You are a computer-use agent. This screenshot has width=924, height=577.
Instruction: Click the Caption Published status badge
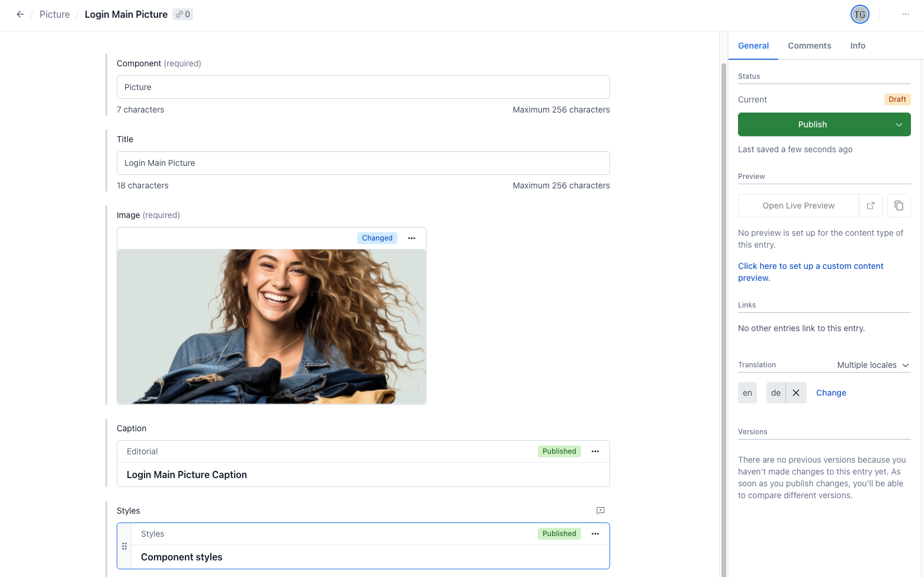tap(559, 451)
